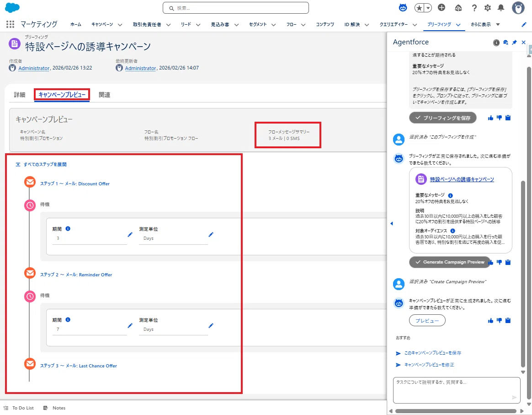Edit 測定単位 pencil in first wait step
Screen dimensions: 532x415
pyautogui.click(x=211, y=235)
